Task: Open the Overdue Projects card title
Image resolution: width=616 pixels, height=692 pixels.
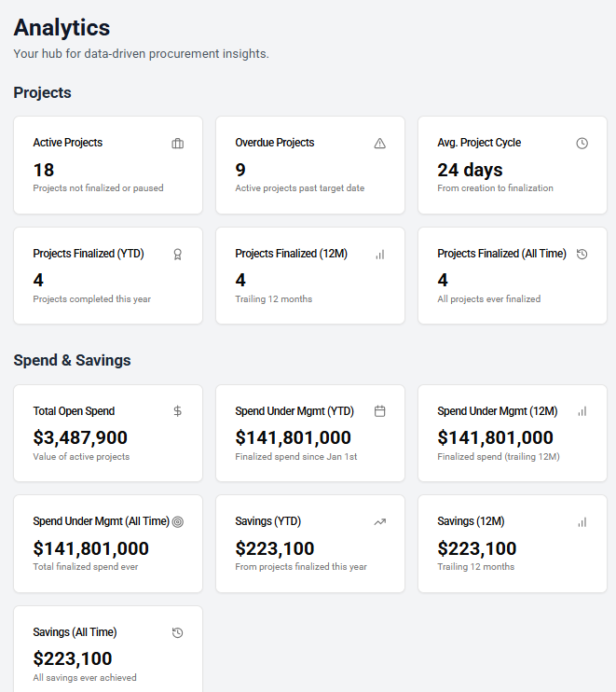Action: point(275,143)
